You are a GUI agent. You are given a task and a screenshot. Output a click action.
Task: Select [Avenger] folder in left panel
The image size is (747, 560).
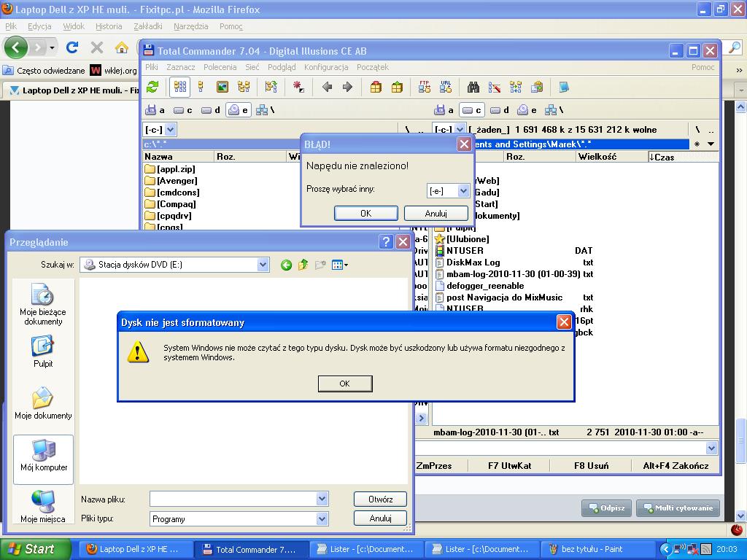[171, 181]
